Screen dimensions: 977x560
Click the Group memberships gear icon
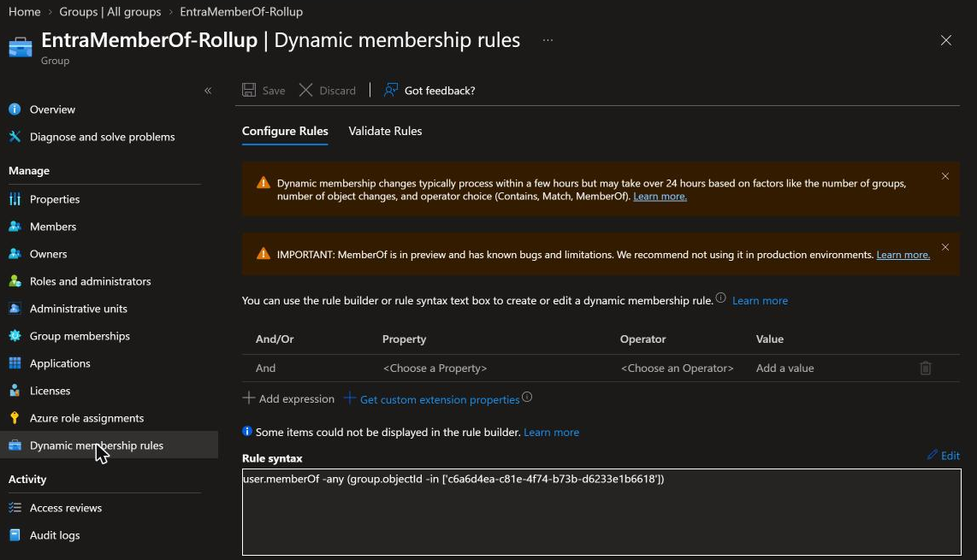pyautogui.click(x=15, y=336)
